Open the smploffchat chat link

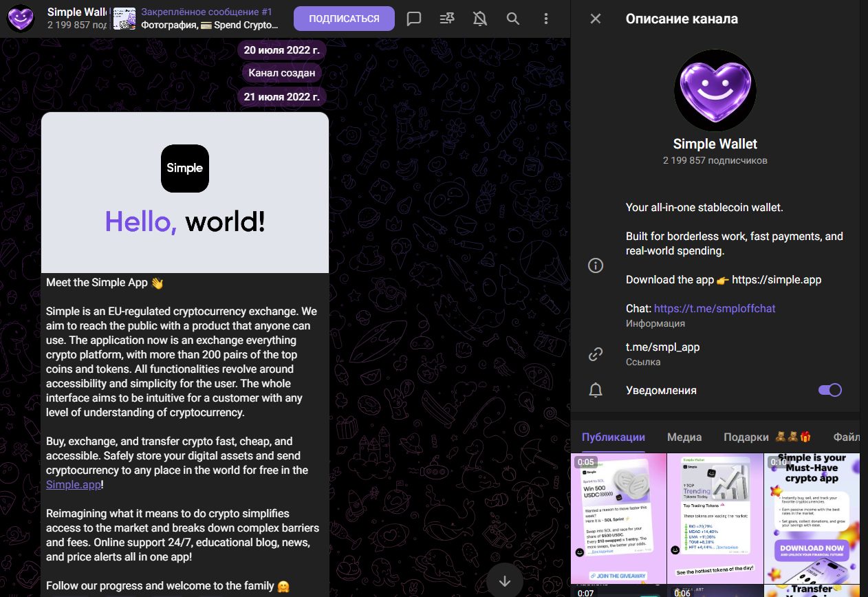715,308
